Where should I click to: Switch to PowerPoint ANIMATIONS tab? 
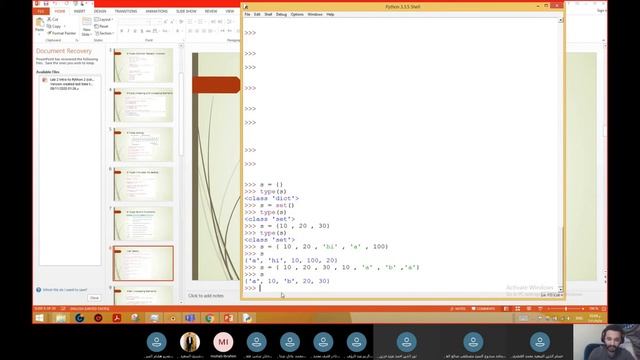point(157,11)
